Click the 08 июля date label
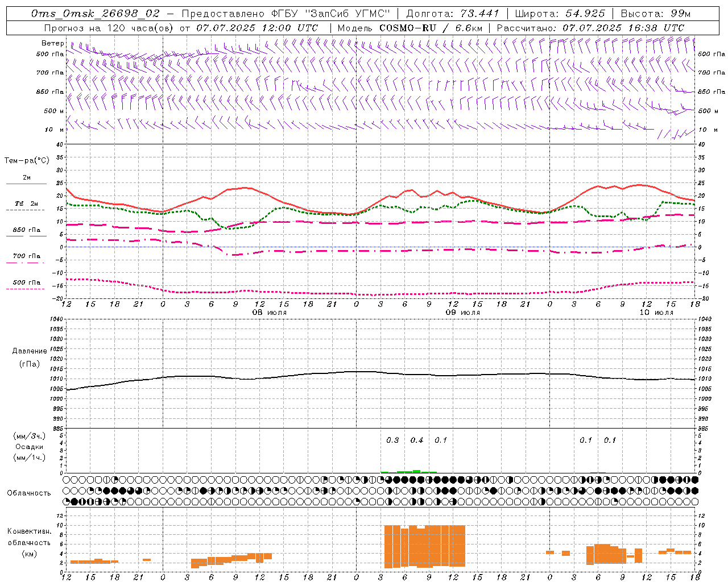The image size is (728, 582). [270, 313]
